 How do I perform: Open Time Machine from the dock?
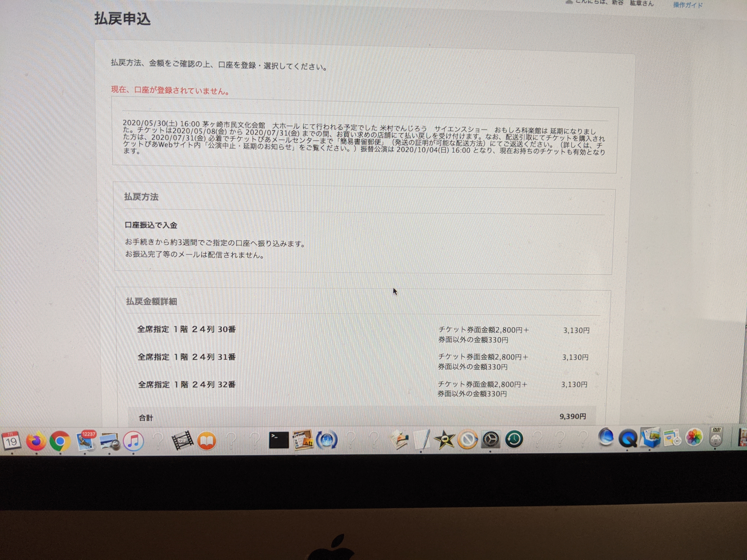pos(514,439)
